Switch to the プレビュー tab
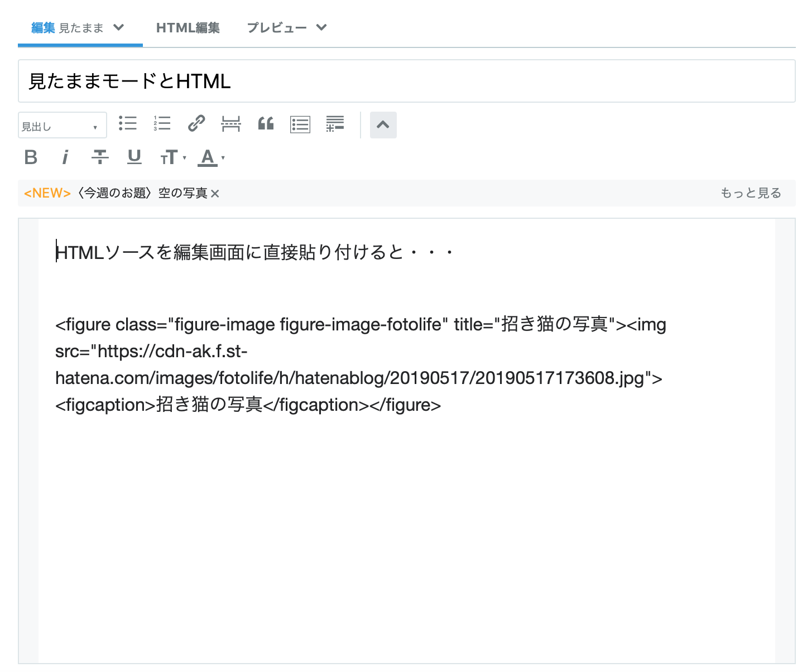This screenshot has height=672, width=807. (x=277, y=28)
